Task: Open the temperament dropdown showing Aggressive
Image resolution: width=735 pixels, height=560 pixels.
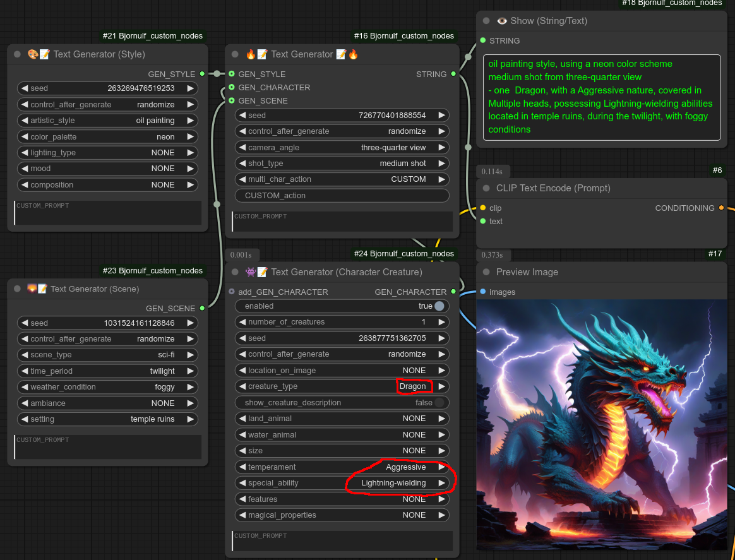Action: (342, 467)
